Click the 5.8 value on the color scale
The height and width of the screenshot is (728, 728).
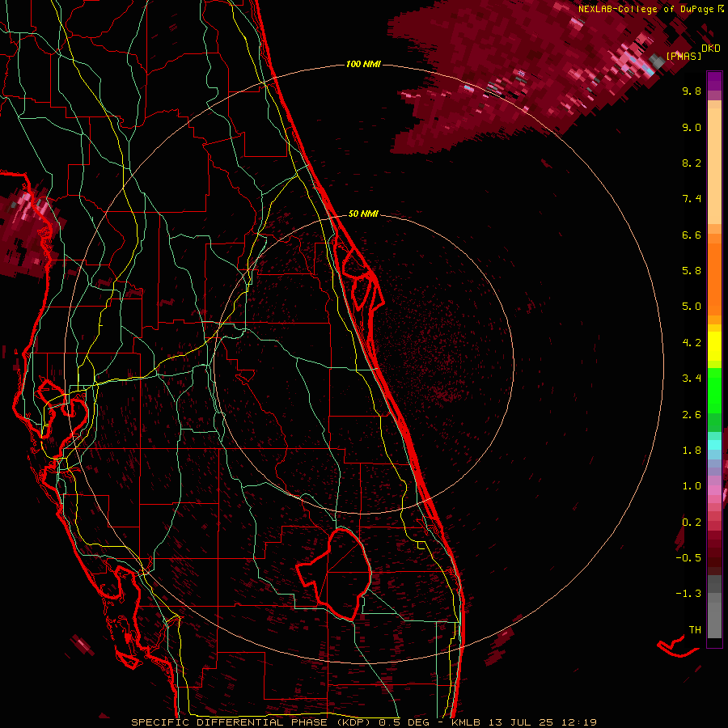(x=692, y=271)
